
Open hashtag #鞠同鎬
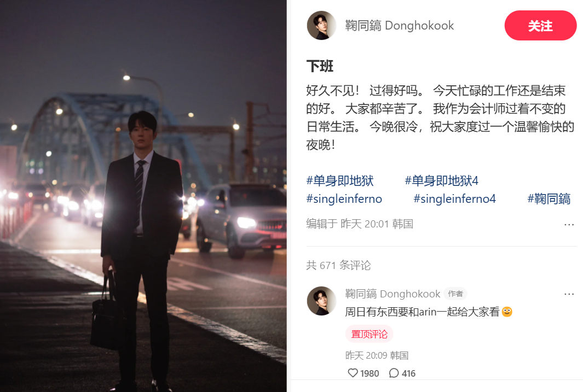click(x=549, y=199)
